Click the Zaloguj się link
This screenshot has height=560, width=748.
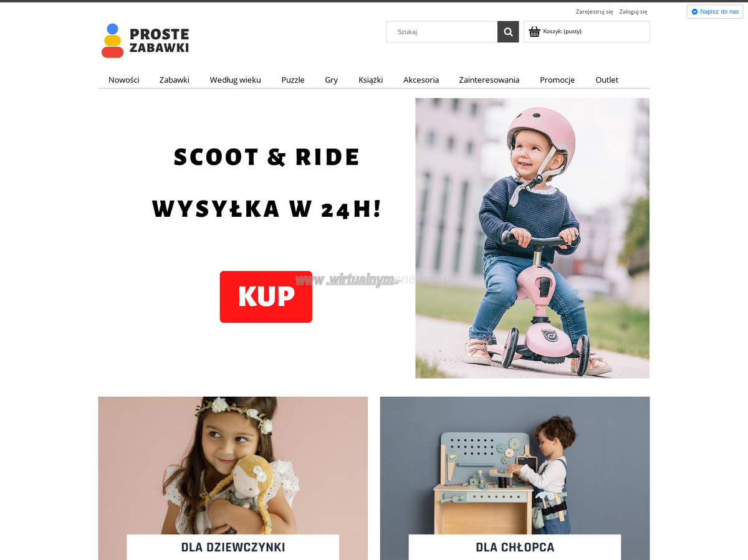click(x=633, y=12)
